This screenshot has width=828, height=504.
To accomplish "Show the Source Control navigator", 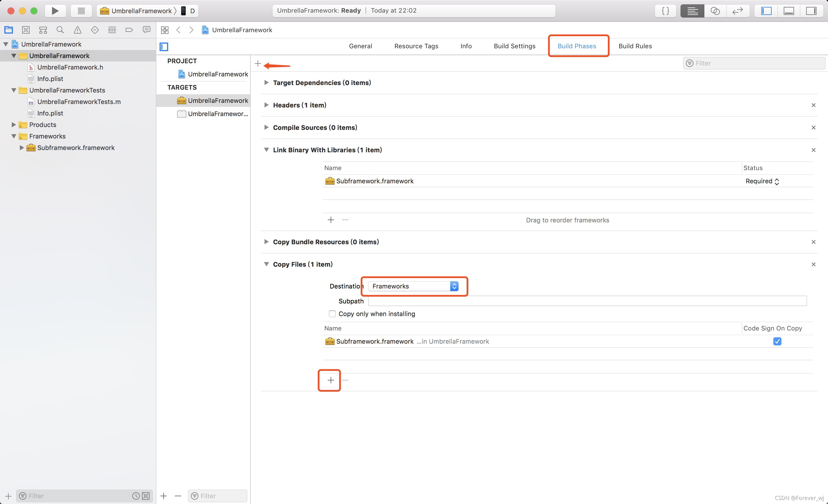I will coord(26,30).
